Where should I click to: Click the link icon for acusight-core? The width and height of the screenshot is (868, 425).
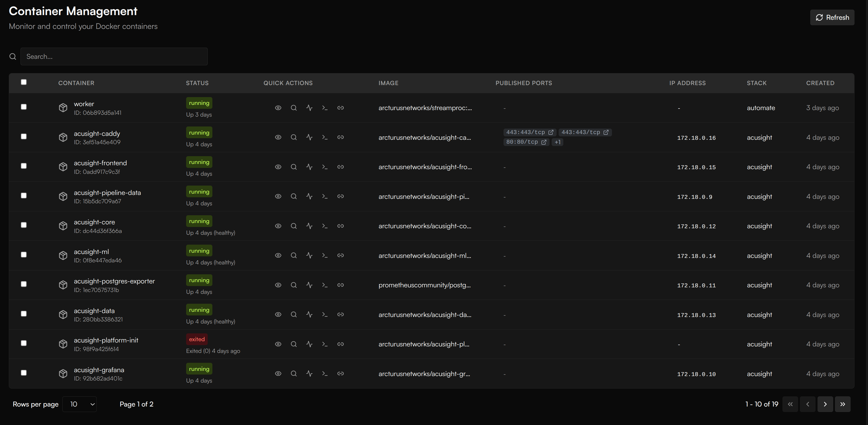[x=341, y=226]
